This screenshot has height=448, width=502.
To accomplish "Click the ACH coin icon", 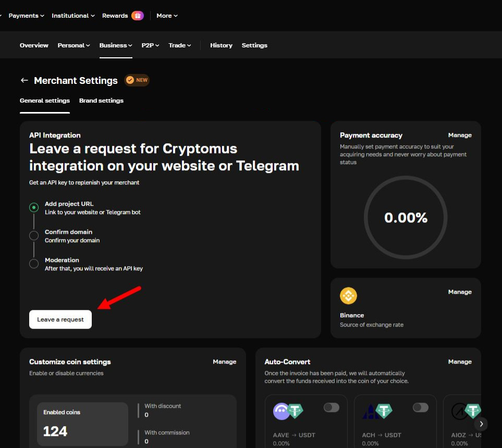I will 371,412.
